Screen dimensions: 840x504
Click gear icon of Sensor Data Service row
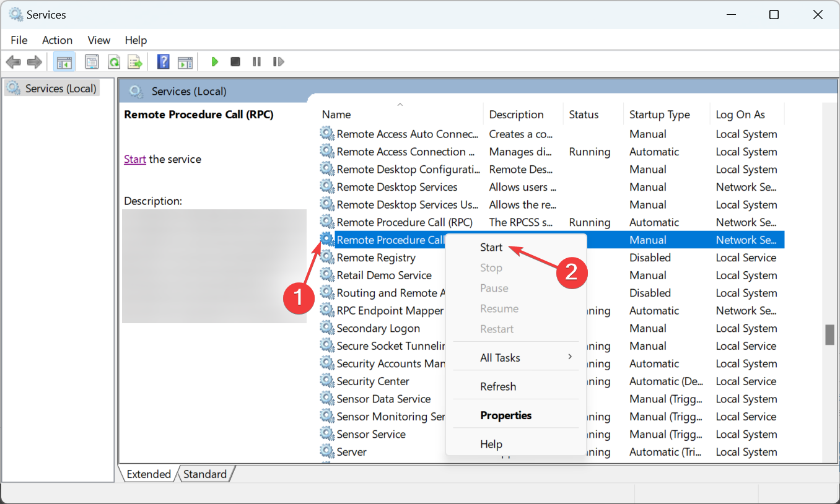[x=326, y=399]
